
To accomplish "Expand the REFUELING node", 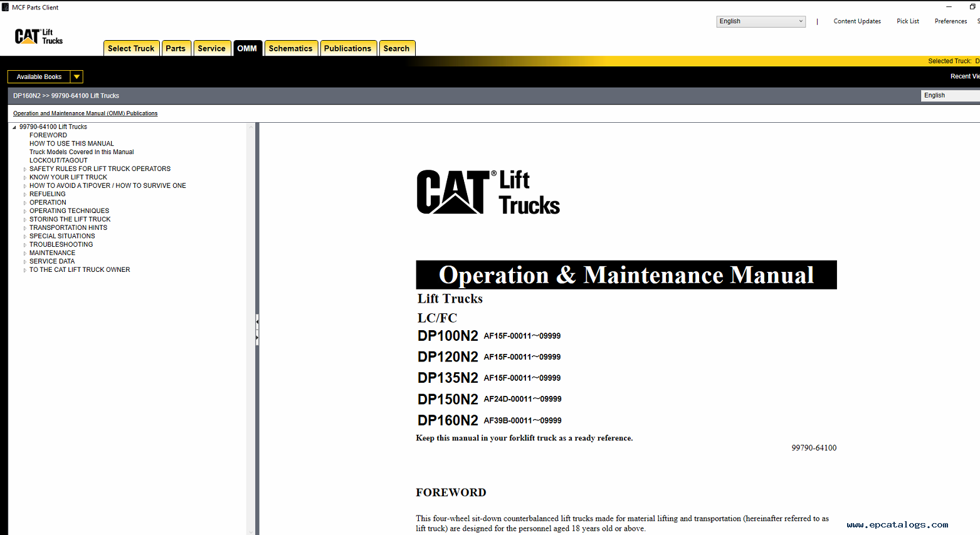I will pyautogui.click(x=25, y=194).
